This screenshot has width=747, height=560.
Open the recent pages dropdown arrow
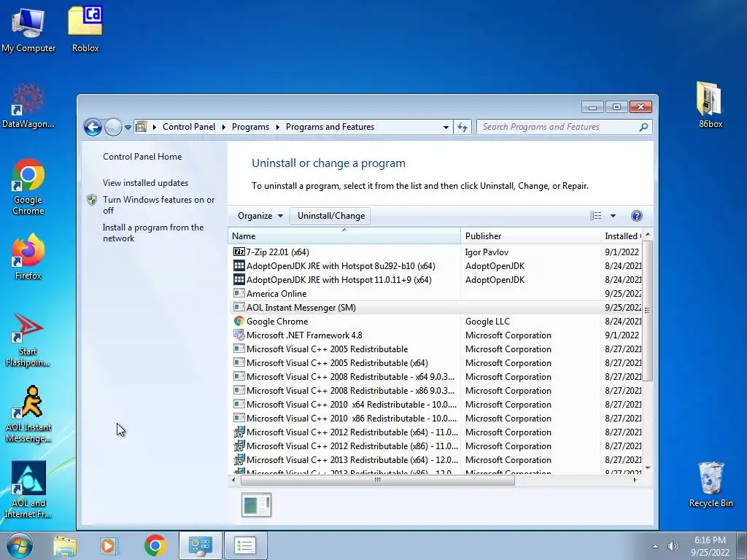tap(128, 128)
